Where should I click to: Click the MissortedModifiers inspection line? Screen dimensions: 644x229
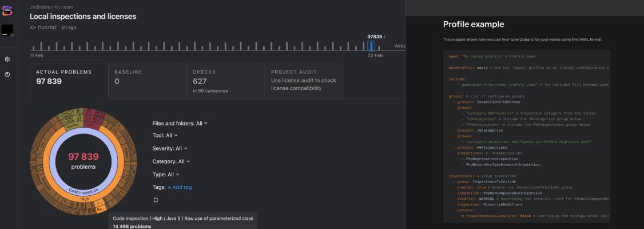pyautogui.click(x=487, y=204)
